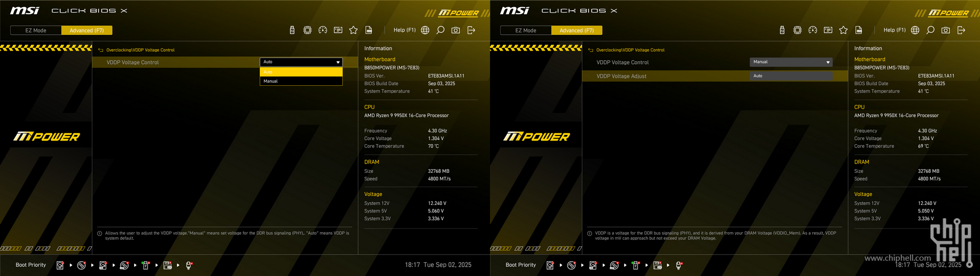Viewport: 980px width, 276px height.
Task: Click CPU chip icon in right BIOS screen
Action: click(x=797, y=30)
